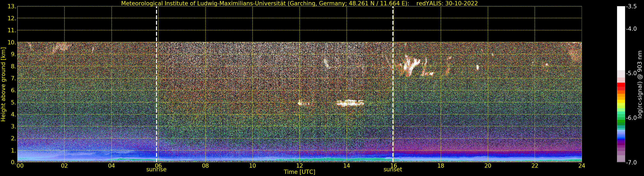Click the height tick label '10.' on the height axis
The height and width of the screenshot is (176, 644).
12,43
